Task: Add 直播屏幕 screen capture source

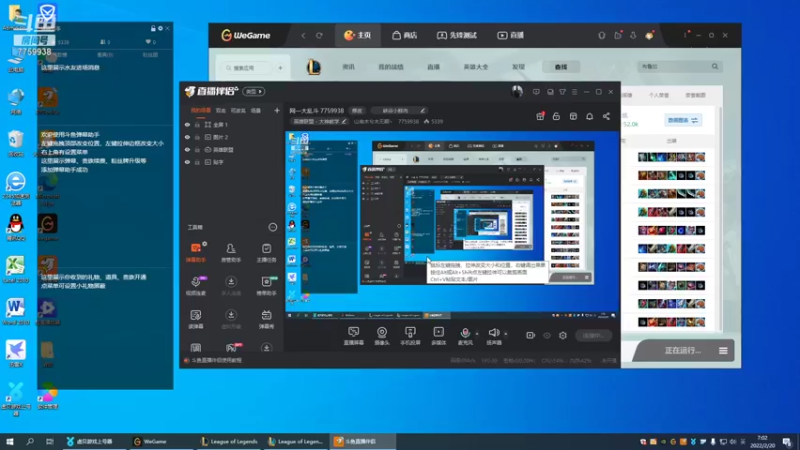Action: click(354, 336)
